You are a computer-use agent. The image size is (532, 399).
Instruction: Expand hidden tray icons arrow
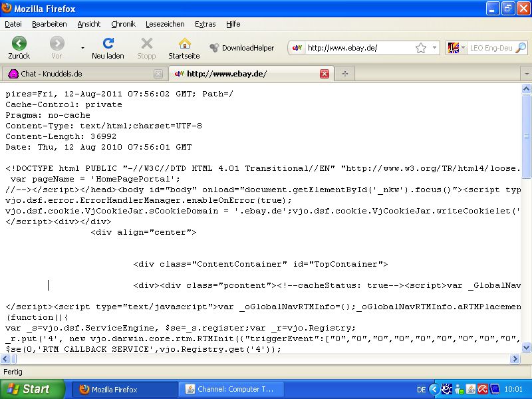(434, 389)
